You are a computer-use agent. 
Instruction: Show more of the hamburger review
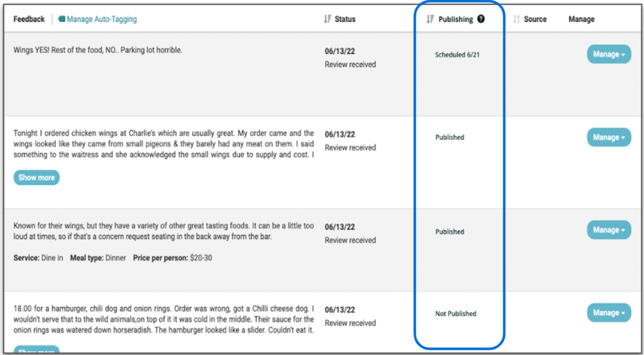pyautogui.click(x=36, y=350)
